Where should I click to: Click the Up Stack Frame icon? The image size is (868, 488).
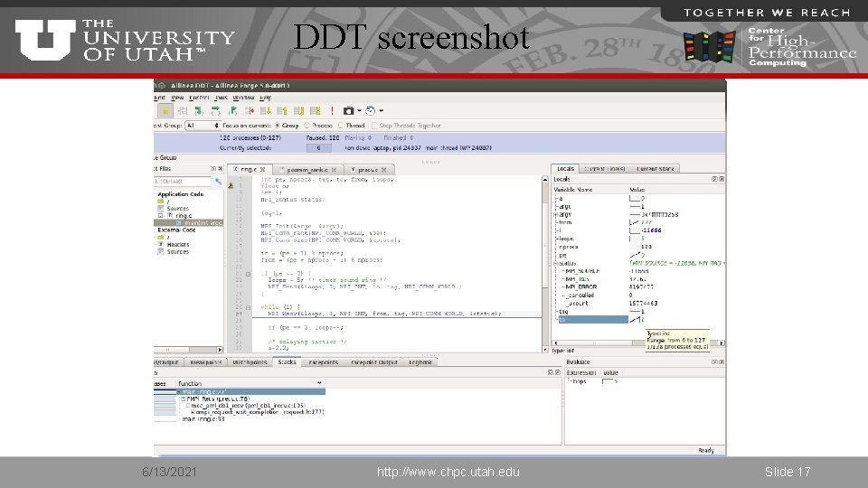click(282, 110)
